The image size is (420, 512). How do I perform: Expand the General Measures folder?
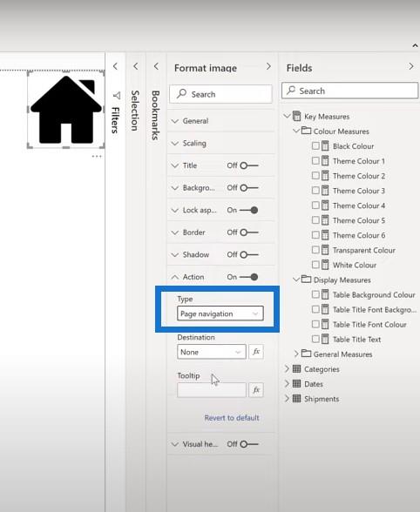coord(295,354)
